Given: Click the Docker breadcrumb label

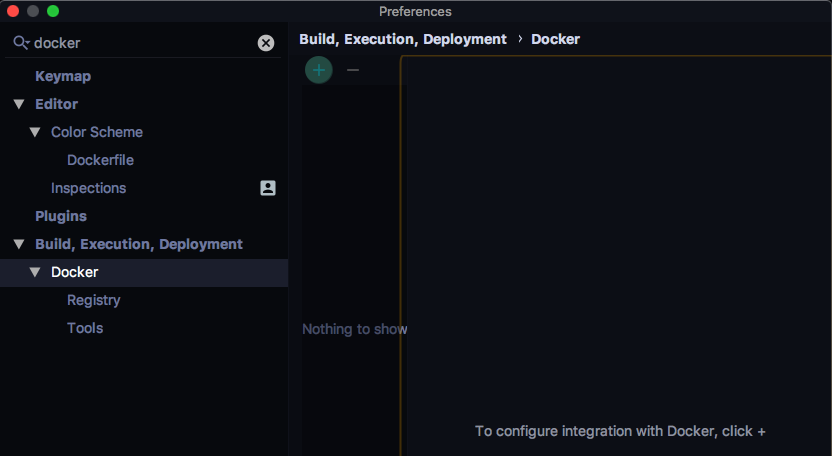Looking at the screenshot, I should pos(555,39).
